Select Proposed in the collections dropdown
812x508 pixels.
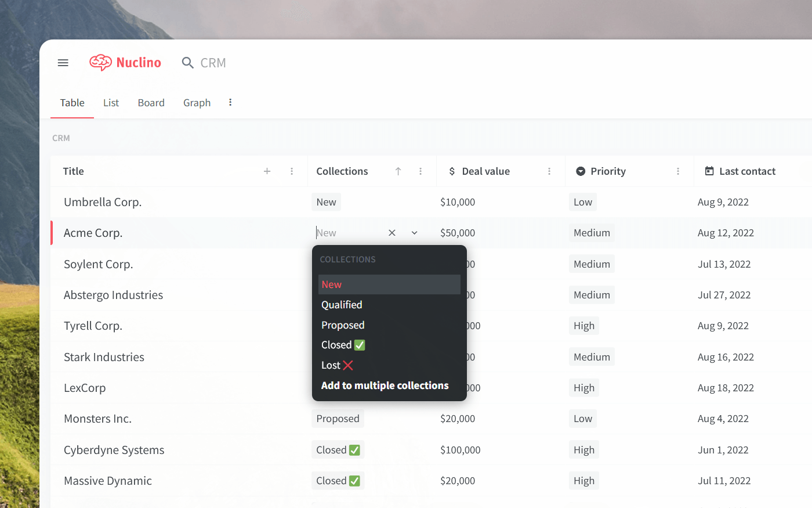pos(389,325)
